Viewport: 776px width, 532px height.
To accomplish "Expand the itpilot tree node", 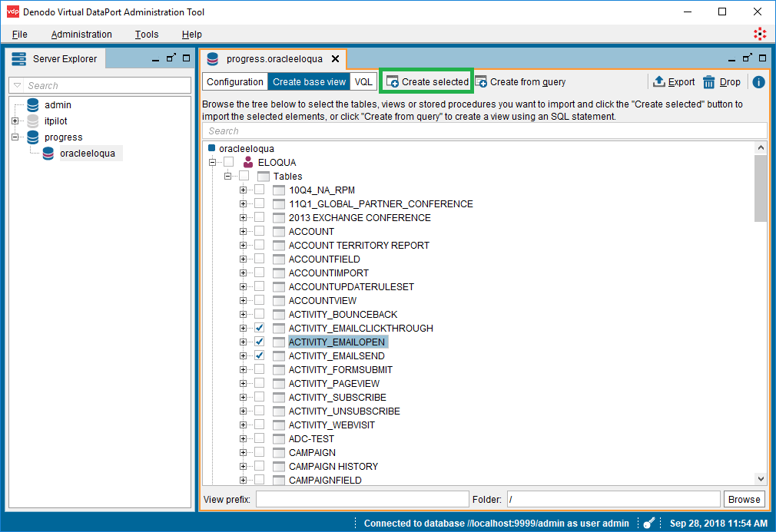I will tap(15, 121).
